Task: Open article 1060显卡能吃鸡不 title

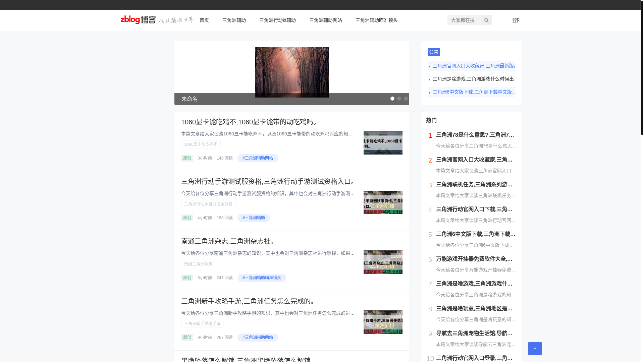Action: pos(250,122)
